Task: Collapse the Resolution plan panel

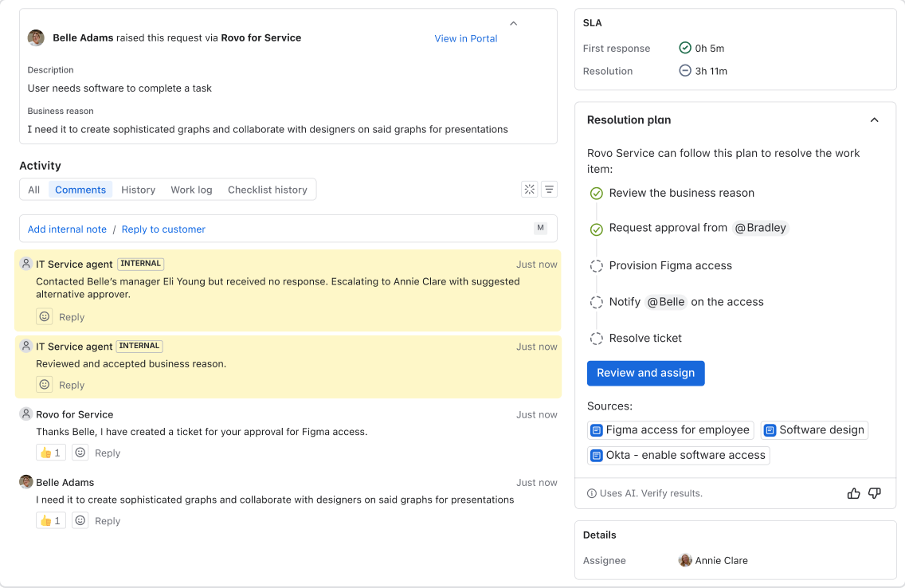Action: [874, 120]
